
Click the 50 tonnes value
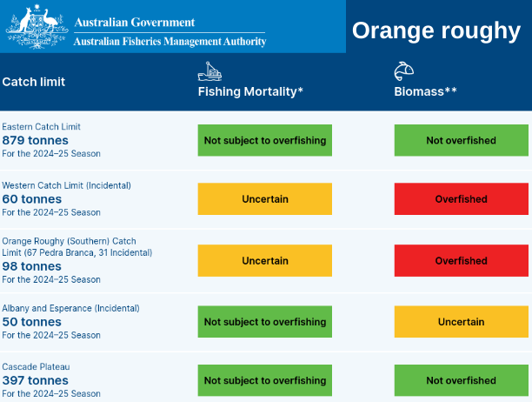click(x=31, y=322)
